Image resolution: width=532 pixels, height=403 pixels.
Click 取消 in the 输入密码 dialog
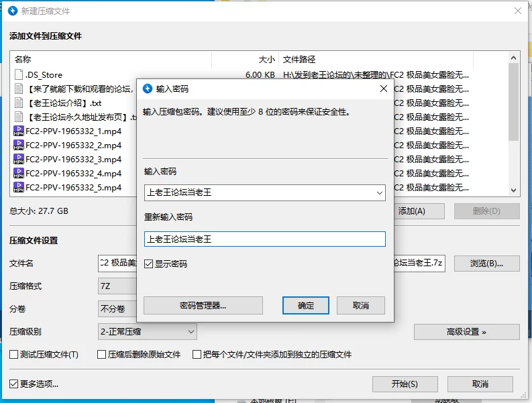(x=361, y=305)
